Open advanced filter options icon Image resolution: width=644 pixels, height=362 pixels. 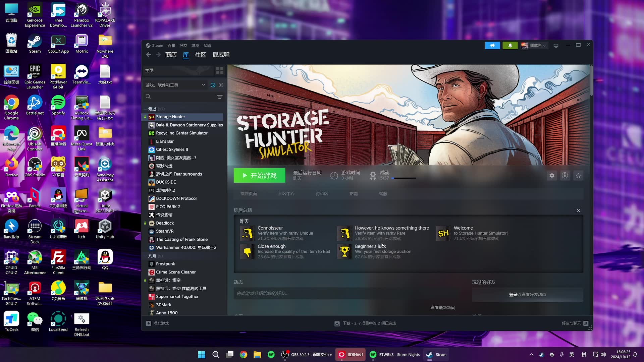pyautogui.click(x=220, y=97)
